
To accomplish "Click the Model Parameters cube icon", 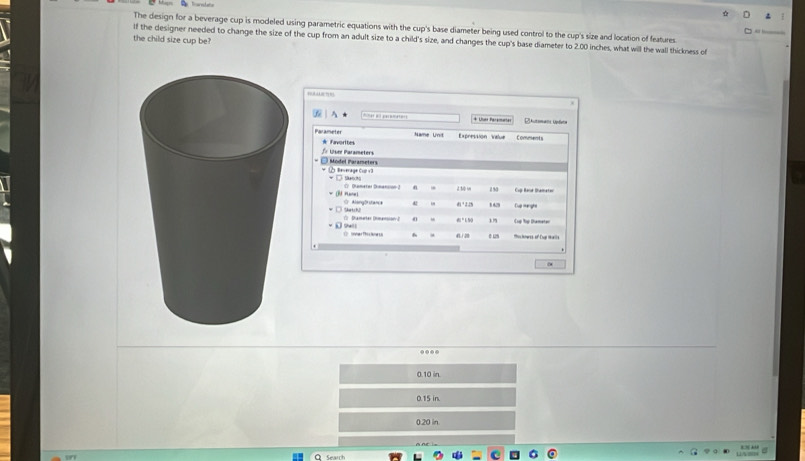I will 324,161.
